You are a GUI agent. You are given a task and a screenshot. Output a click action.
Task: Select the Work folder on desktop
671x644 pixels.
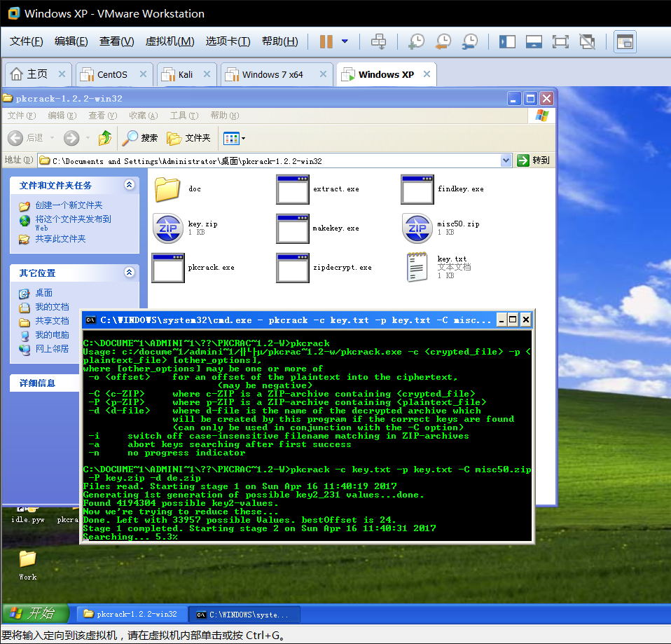pyautogui.click(x=27, y=565)
